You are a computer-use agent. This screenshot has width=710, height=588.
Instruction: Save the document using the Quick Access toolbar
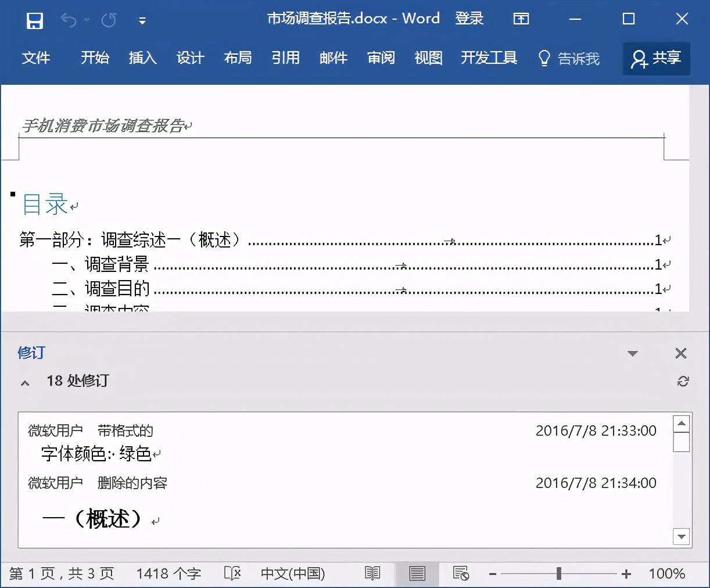pos(34,19)
